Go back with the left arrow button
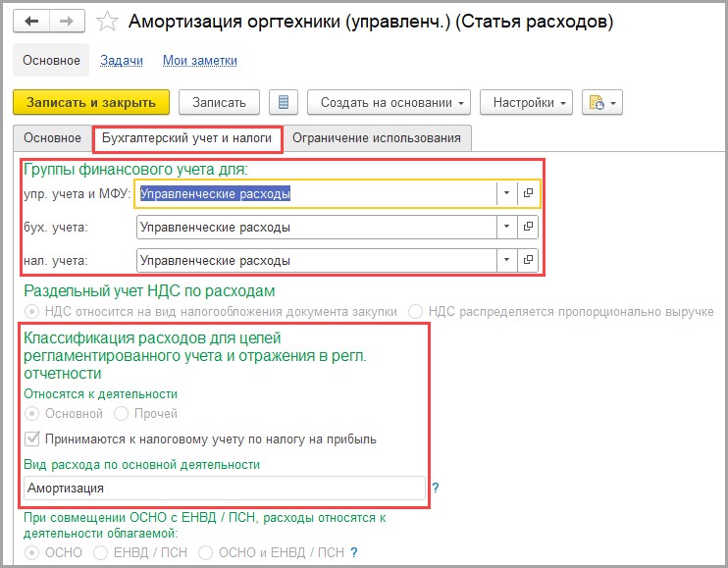This screenshot has width=728, height=568. click(31, 22)
